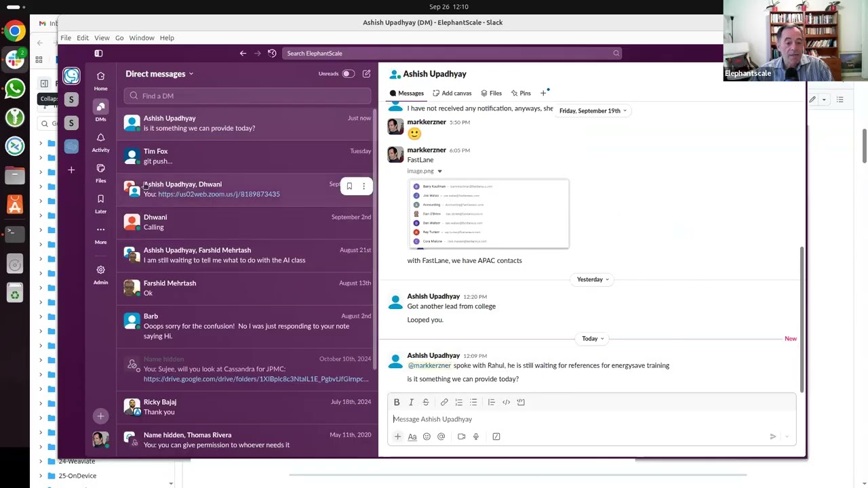Open Slack history clock icon
The image size is (868, 488).
[x=272, y=53]
